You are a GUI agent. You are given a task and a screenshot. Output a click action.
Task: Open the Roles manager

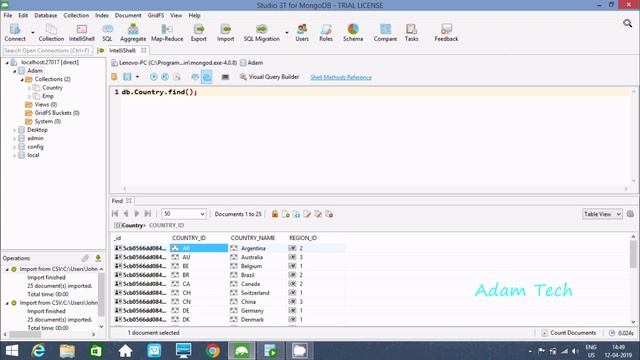(x=326, y=33)
